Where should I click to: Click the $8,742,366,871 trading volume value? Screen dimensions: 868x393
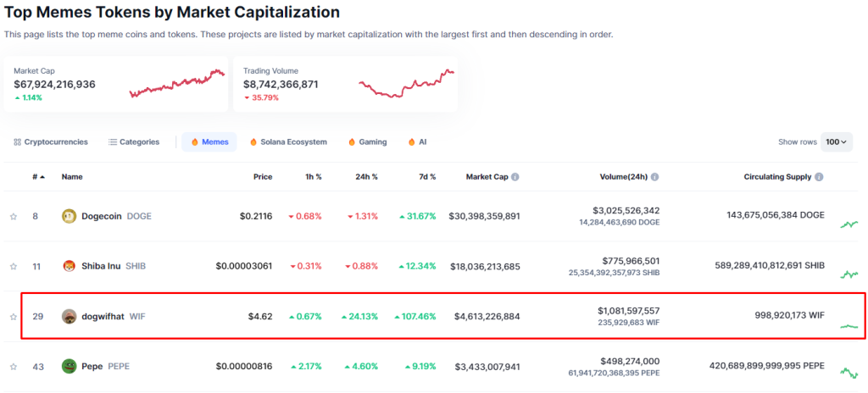[281, 84]
